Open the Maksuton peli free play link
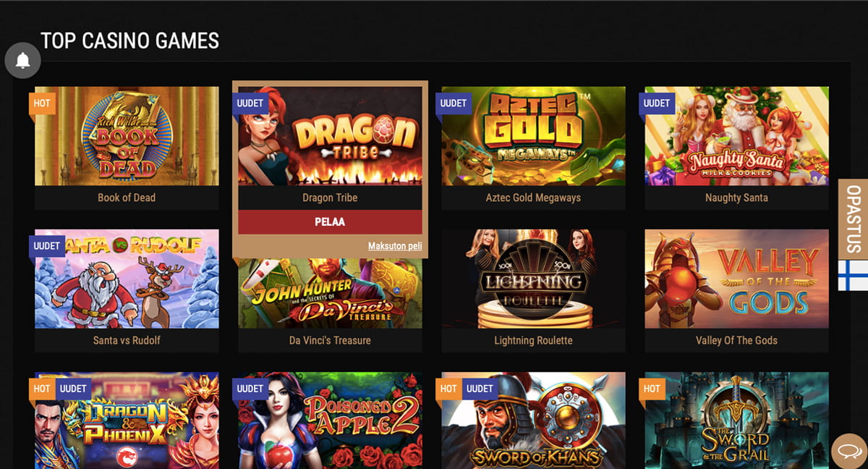 coord(395,246)
